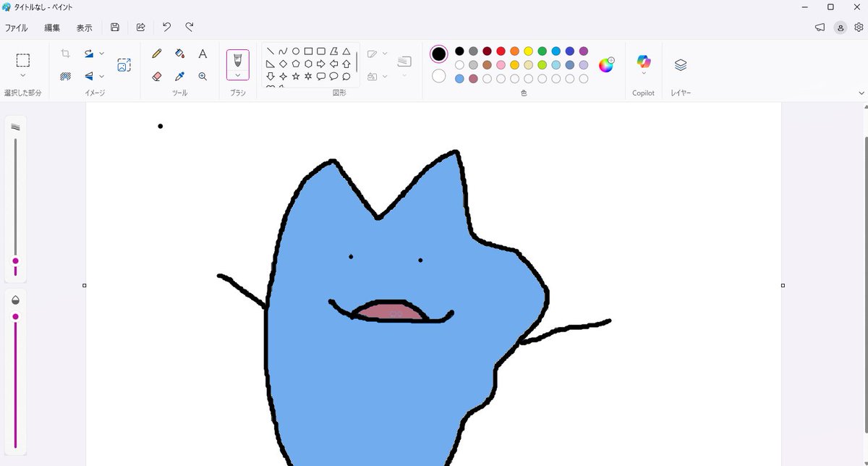The width and height of the screenshot is (868, 466).
Task: Pick the green color swatch
Action: [542, 51]
